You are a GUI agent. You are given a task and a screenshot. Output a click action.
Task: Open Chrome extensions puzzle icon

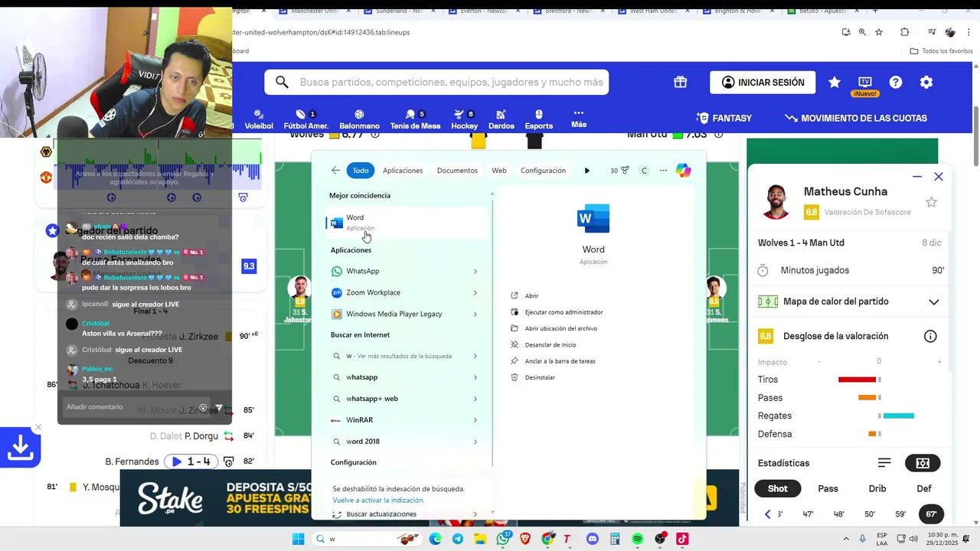pos(904,32)
